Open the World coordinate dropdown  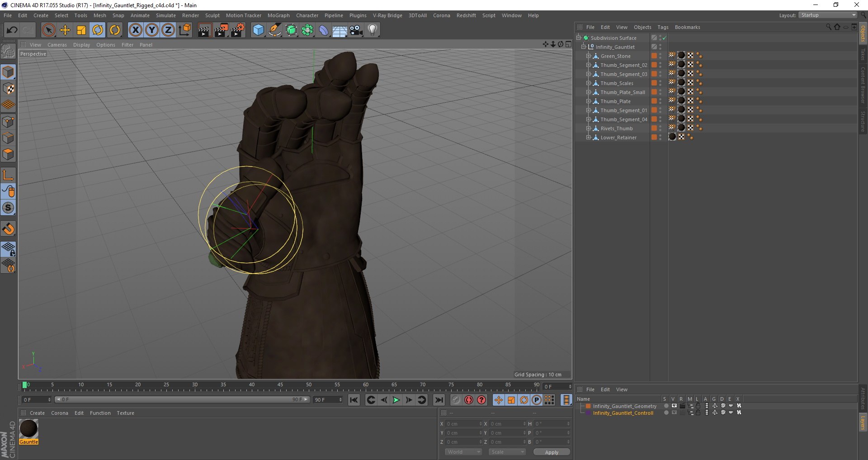pos(463,452)
